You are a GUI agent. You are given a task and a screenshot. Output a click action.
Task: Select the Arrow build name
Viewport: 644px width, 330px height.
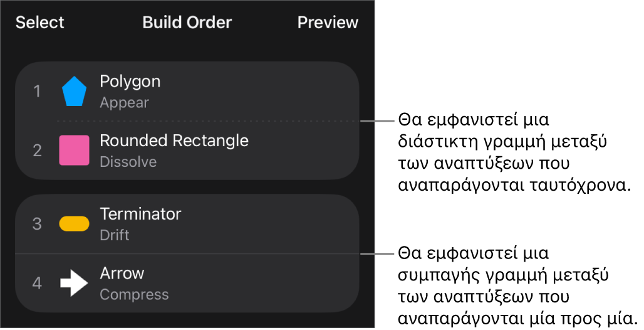click(x=122, y=274)
